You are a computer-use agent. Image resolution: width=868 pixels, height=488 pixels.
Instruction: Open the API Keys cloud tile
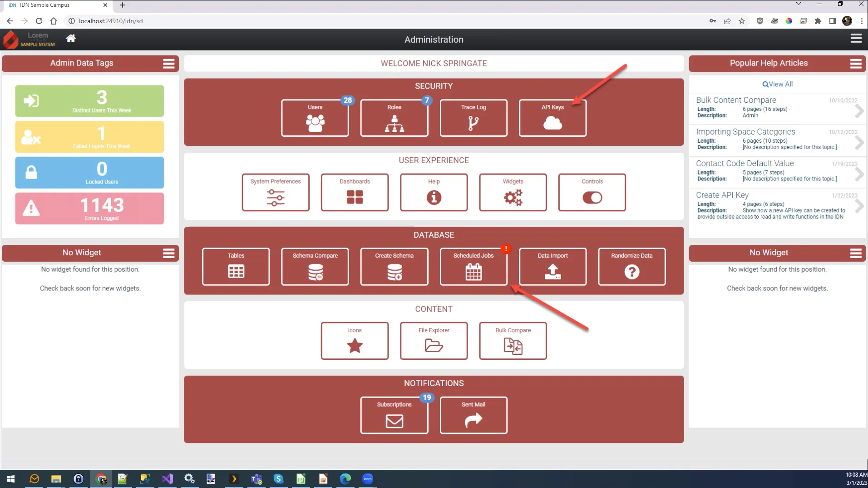(x=552, y=118)
